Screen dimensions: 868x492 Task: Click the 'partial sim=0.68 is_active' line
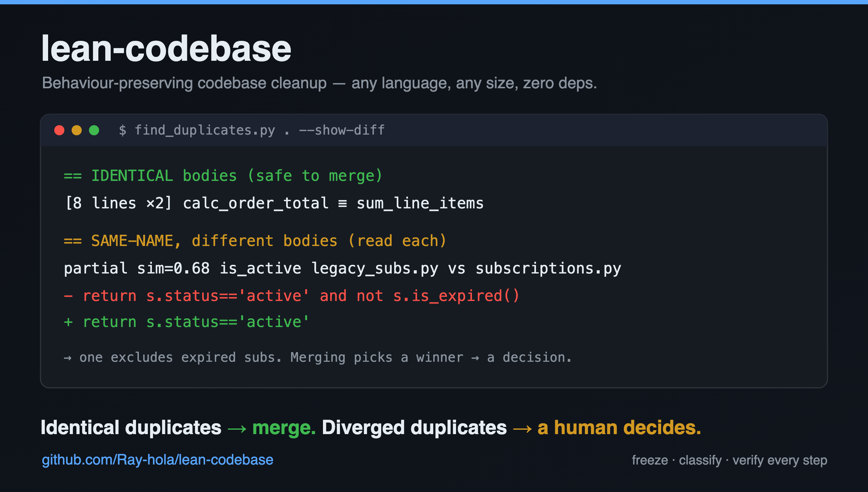click(342, 268)
